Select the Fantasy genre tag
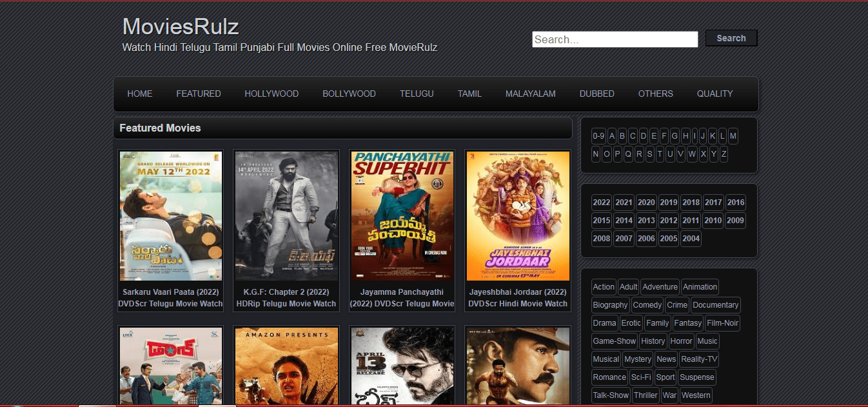 click(687, 323)
